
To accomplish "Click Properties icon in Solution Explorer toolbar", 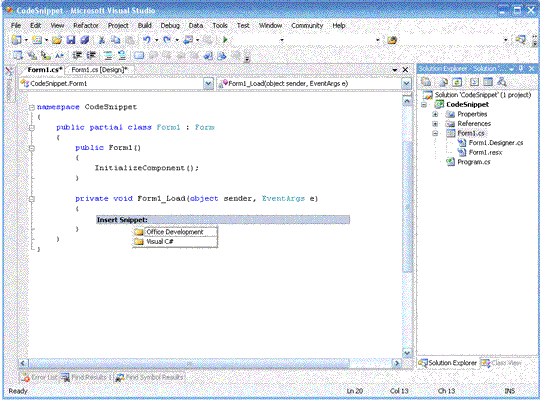I will [x=426, y=82].
